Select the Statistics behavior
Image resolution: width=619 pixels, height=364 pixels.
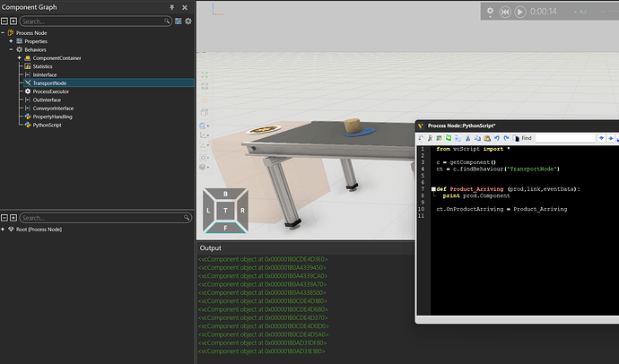point(43,66)
